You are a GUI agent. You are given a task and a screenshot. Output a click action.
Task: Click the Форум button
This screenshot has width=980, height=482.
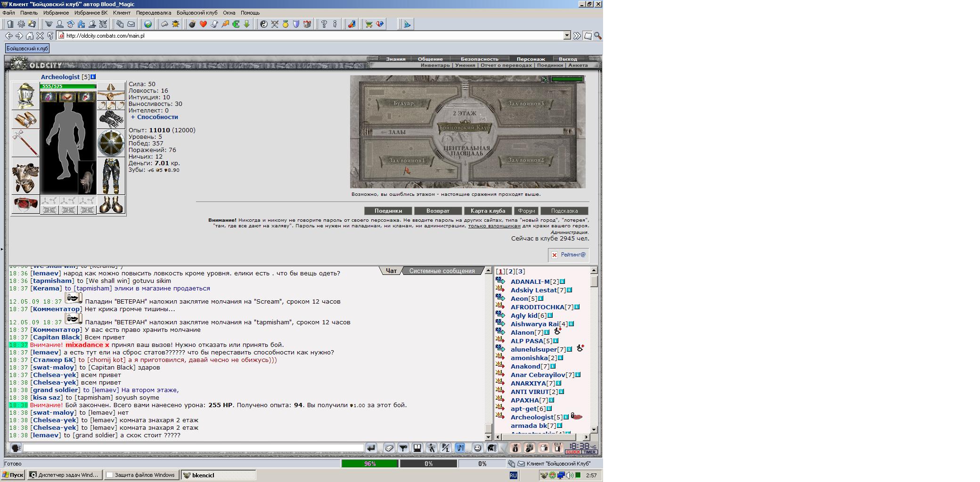click(526, 211)
